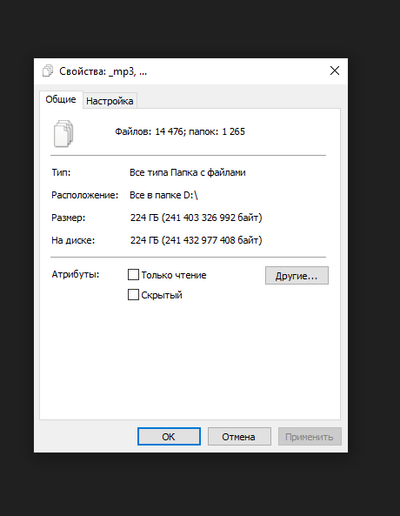The height and width of the screenshot is (516, 400).
Task: Enable the Только чтение checkbox
Action: (133, 275)
